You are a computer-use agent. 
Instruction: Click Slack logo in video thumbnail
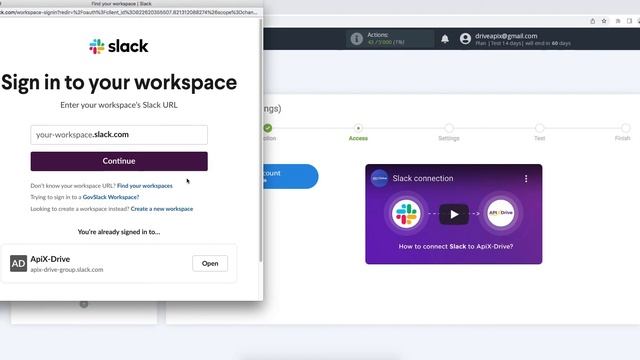pyautogui.click(x=406, y=213)
